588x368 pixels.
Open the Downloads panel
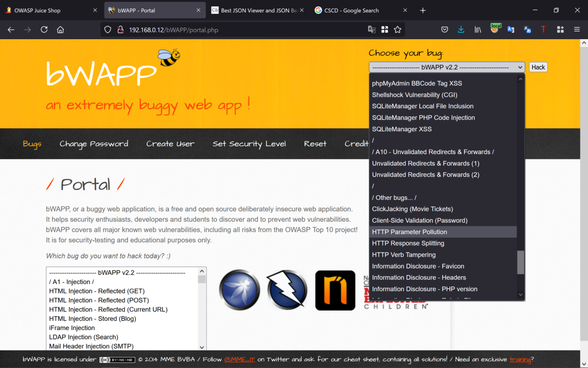coord(461,29)
